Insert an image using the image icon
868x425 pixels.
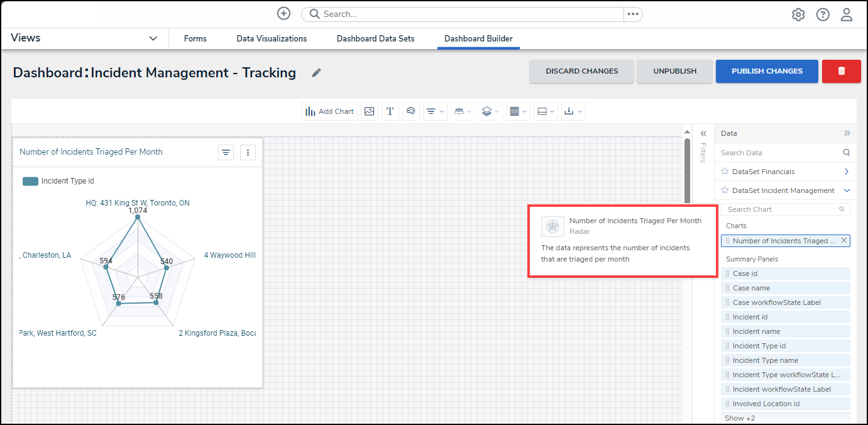coord(370,111)
